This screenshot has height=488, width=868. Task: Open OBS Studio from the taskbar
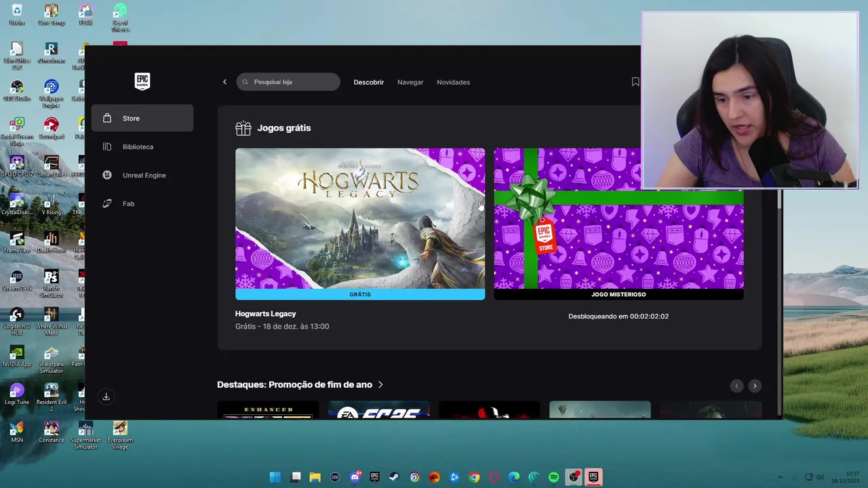[x=574, y=477]
